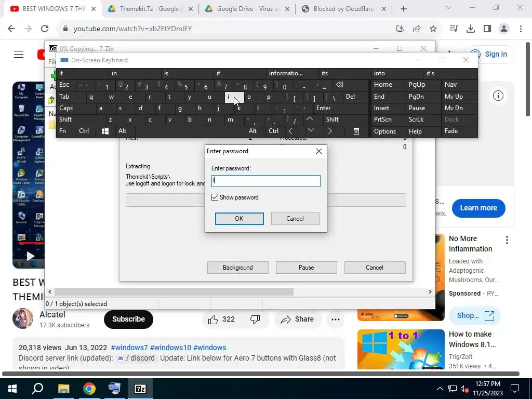
Task: Toggle right Alt key on On-Screen Keyboard
Action: pos(256,131)
